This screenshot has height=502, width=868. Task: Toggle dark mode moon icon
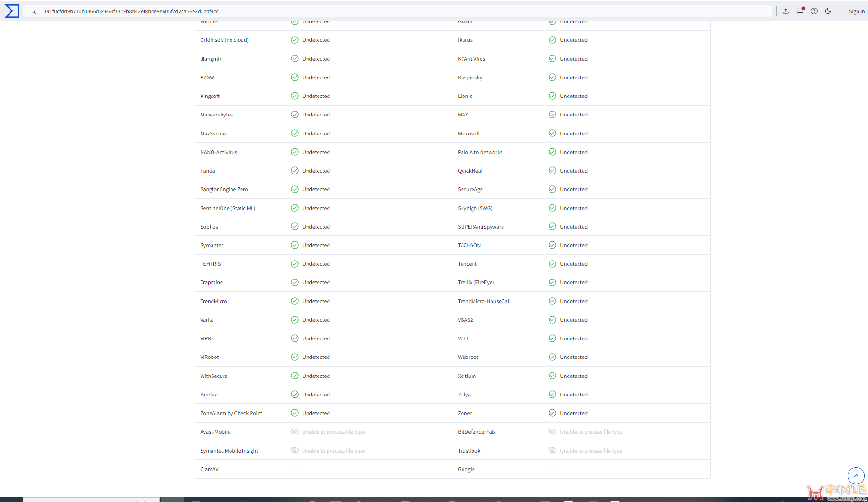(828, 11)
